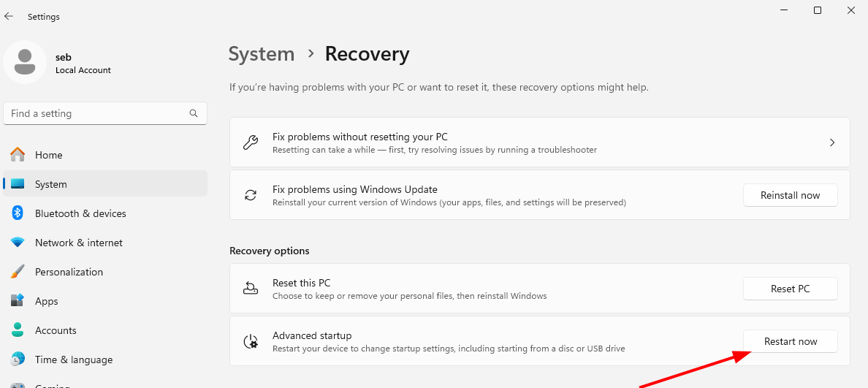Click the search magnifier icon
This screenshot has height=388, width=868.
tap(194, 113)
